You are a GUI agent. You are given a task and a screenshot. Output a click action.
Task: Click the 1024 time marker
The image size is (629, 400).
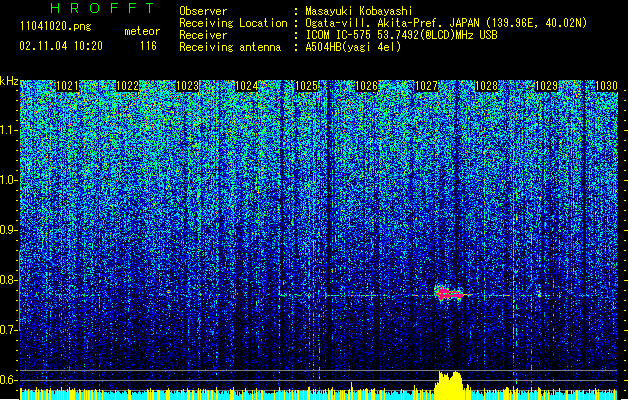coord(247,86)
